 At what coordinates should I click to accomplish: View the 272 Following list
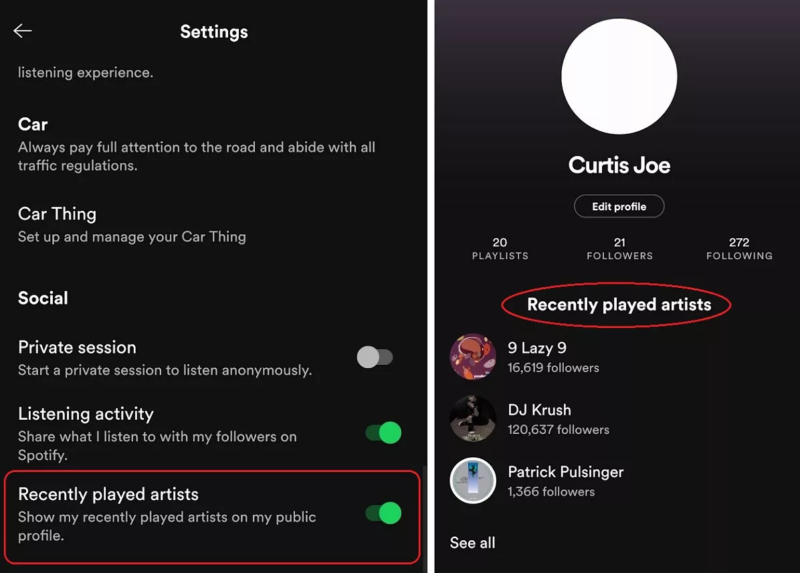click(x=739, y=248)
